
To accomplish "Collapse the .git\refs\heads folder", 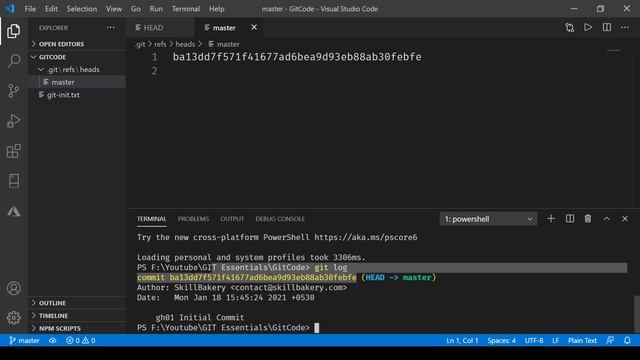I will (x=77, y=69).
